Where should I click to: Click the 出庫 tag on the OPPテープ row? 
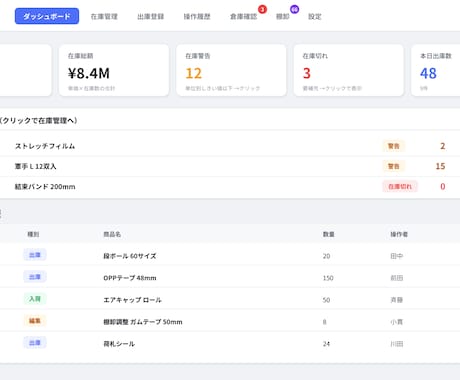coord(35,277)
